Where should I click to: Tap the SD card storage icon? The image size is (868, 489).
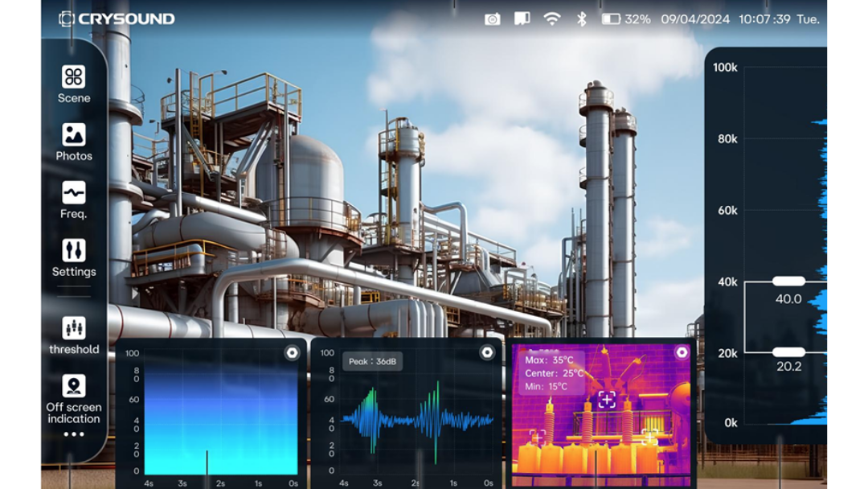(x=522, y=18)
